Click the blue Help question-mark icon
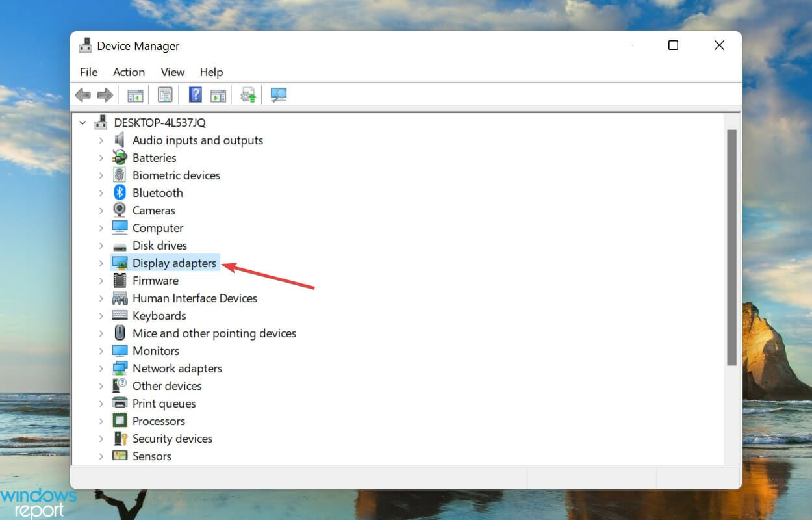812x520 pixels. pyautogui.click(x=195, y=95)
